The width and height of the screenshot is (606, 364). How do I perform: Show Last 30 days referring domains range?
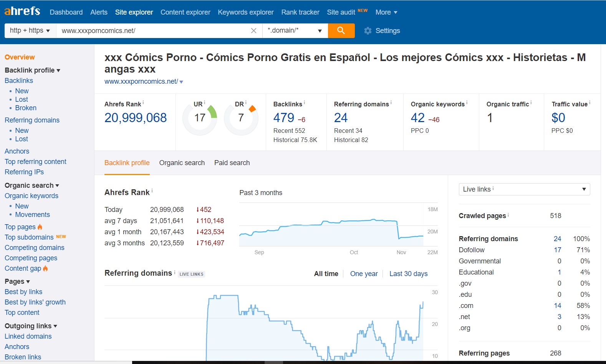(409, 274)
